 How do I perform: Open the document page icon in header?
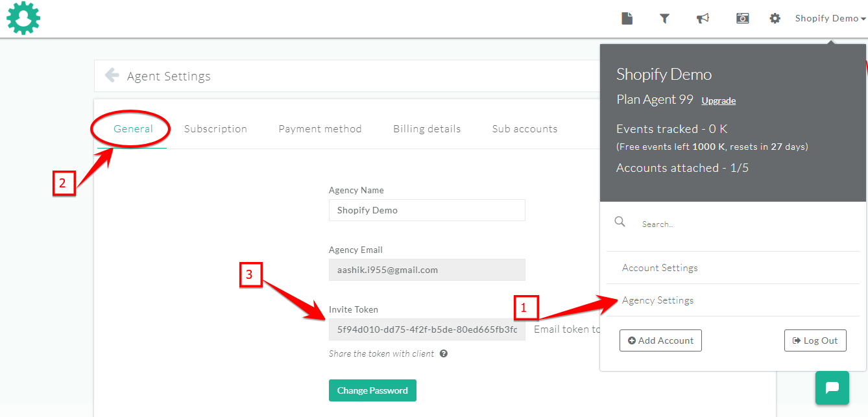pyautogui.click(x=627, y=18)
